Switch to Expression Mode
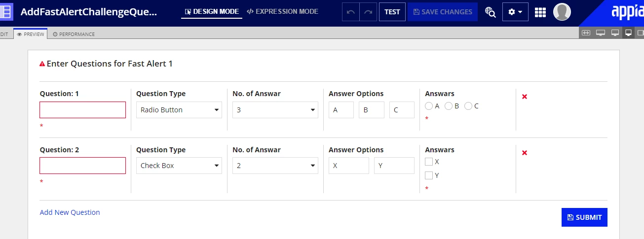 (282, 11)
